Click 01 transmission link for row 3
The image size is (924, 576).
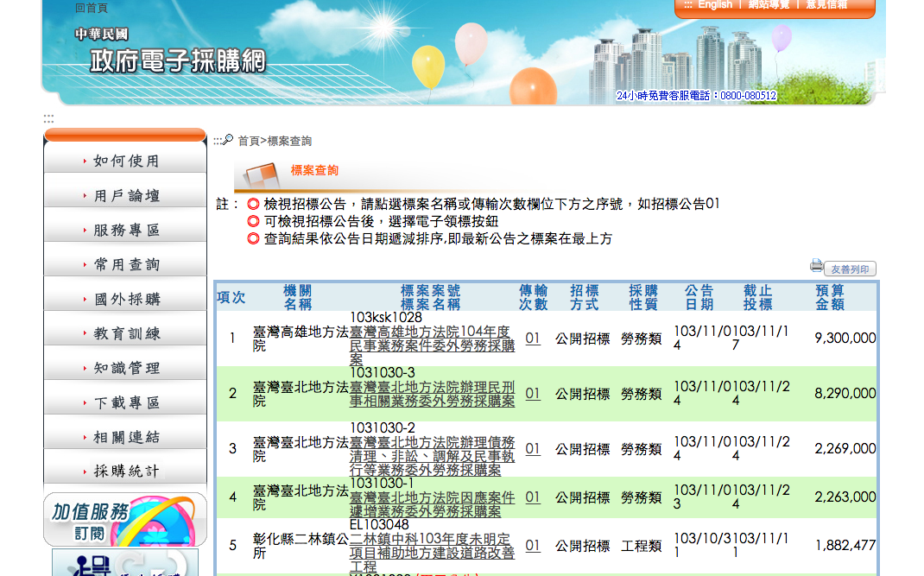(533, 449)
